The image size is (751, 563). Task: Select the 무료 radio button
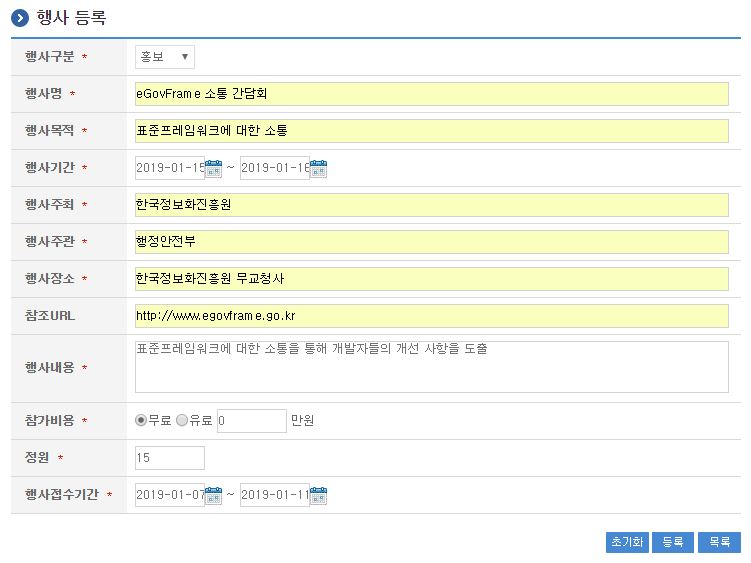(141, 421)
